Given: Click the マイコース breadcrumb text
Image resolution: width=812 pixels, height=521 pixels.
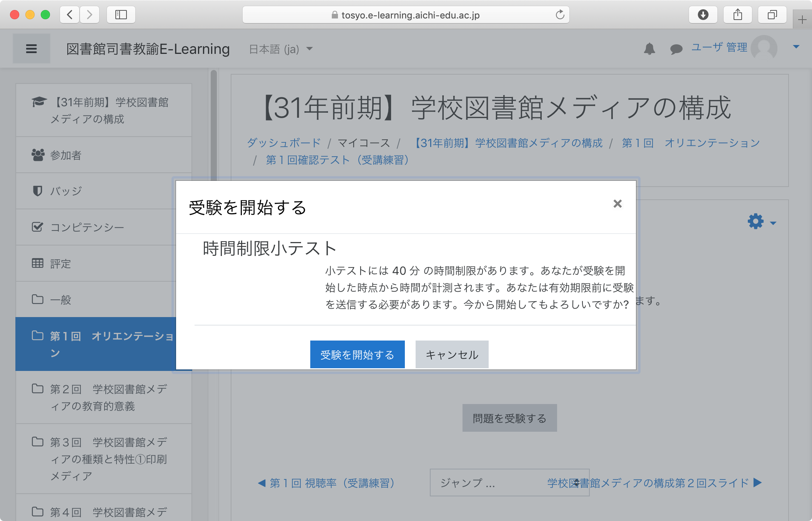Looking at the screenshot, I should pyautogui.click(x=364, y=143).
